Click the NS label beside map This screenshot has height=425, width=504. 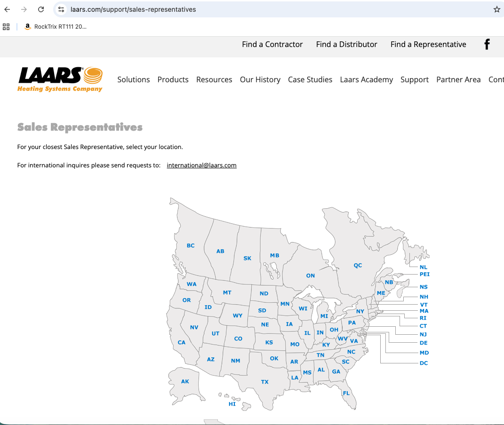click(424, 287)
